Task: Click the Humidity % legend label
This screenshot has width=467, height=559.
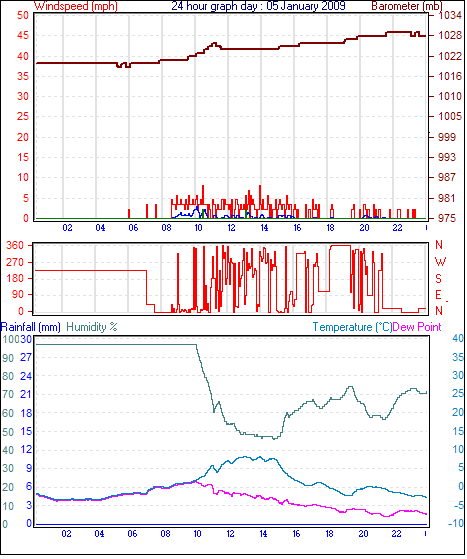Action: (x=92, y=327)
